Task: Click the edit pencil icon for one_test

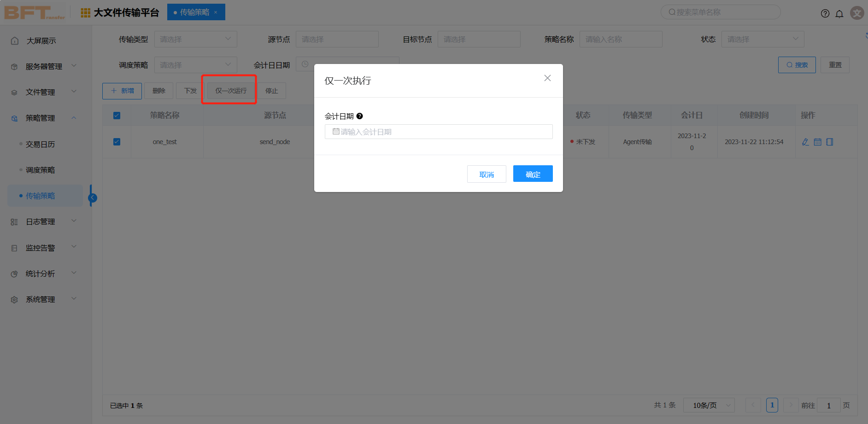Action: [x=805, y=142]
